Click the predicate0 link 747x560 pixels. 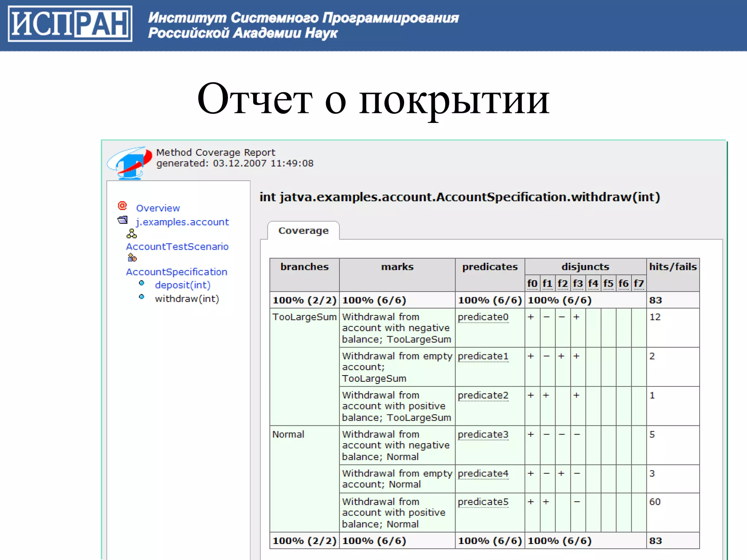[x=483, y=317]
